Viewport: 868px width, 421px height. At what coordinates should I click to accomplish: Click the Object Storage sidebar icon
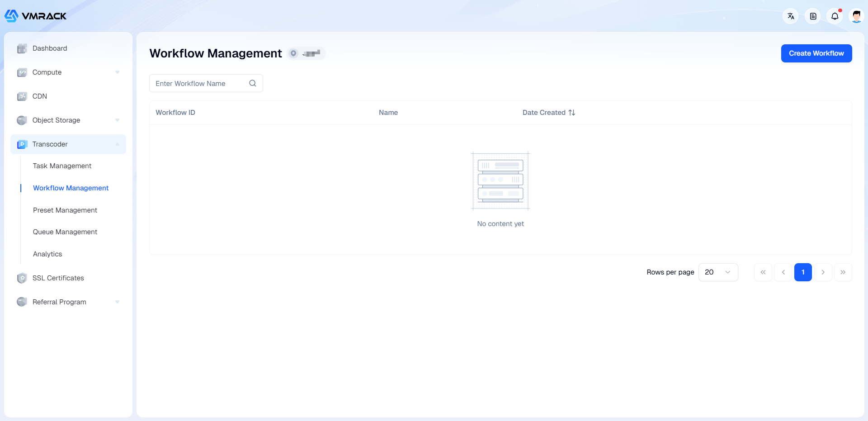[x=22, y=120]
